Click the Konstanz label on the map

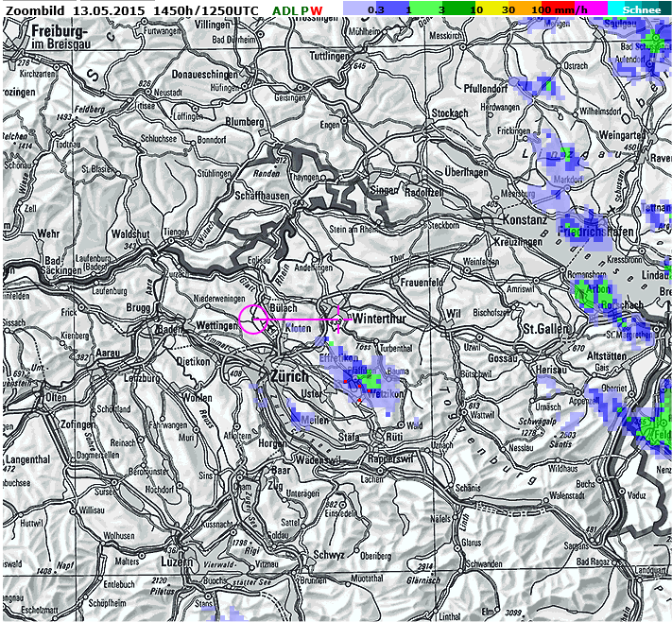point(525,220)
